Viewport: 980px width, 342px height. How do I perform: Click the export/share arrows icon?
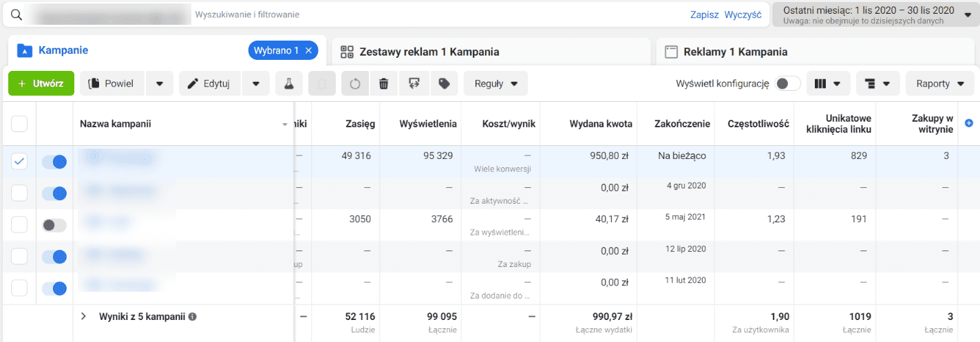(414, 84)
